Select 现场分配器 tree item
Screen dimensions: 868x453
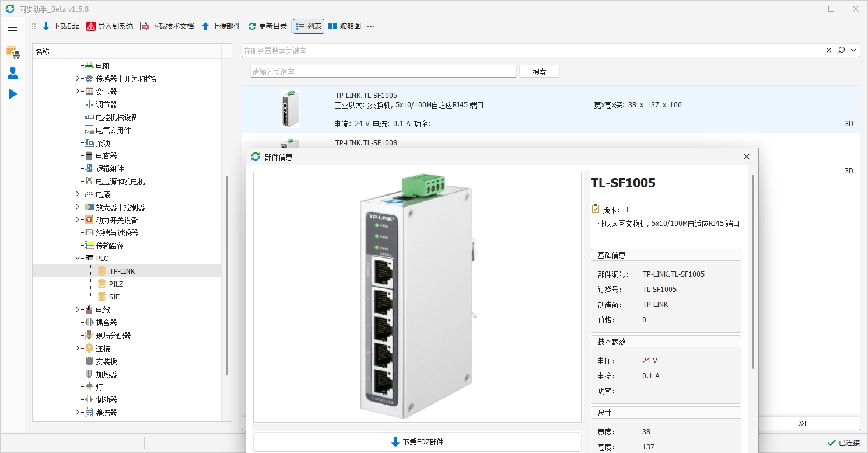[113, 336]
